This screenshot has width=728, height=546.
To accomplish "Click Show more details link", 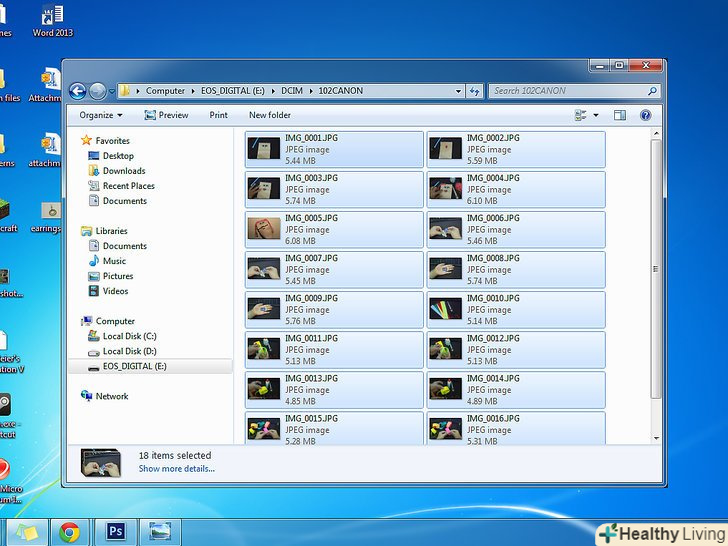I will 176,468.
